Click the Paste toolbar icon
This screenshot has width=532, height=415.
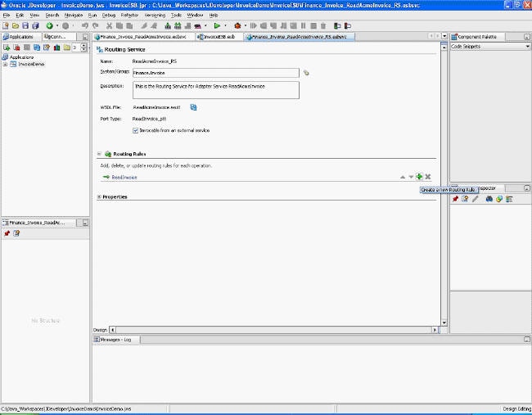[129, 26]
